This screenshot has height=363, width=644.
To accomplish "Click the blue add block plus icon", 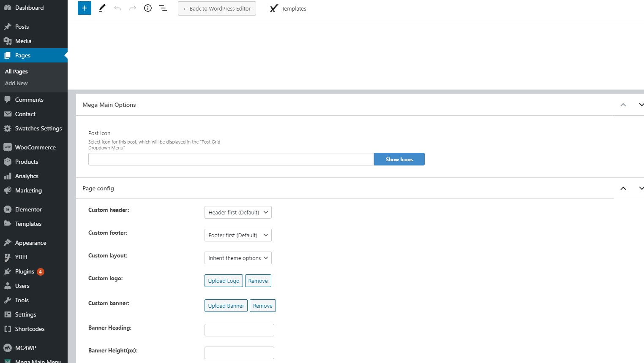I will point(85,8).
